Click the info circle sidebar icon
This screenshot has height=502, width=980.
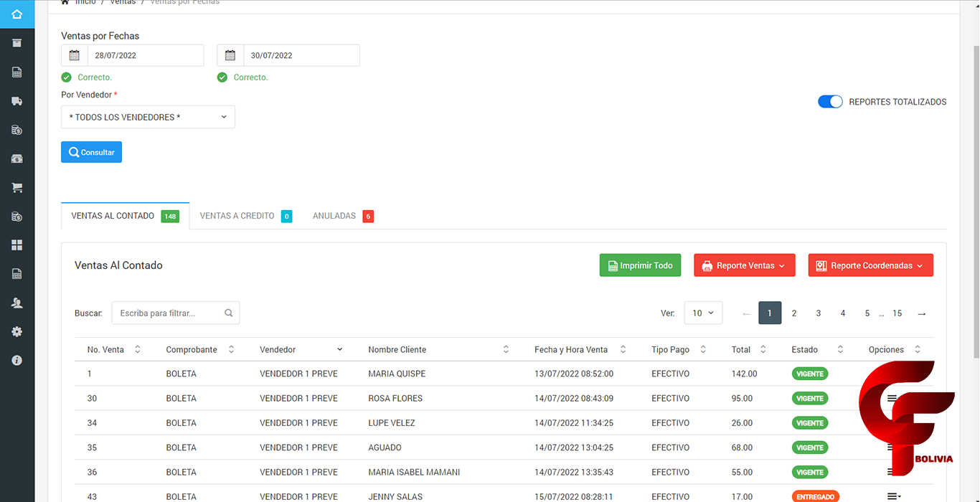[17, 360]
